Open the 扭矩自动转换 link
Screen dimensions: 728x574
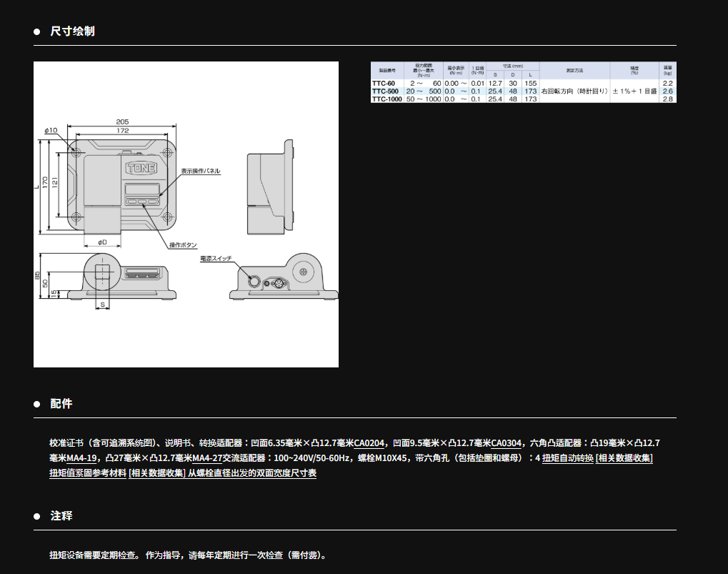[568, 458]
